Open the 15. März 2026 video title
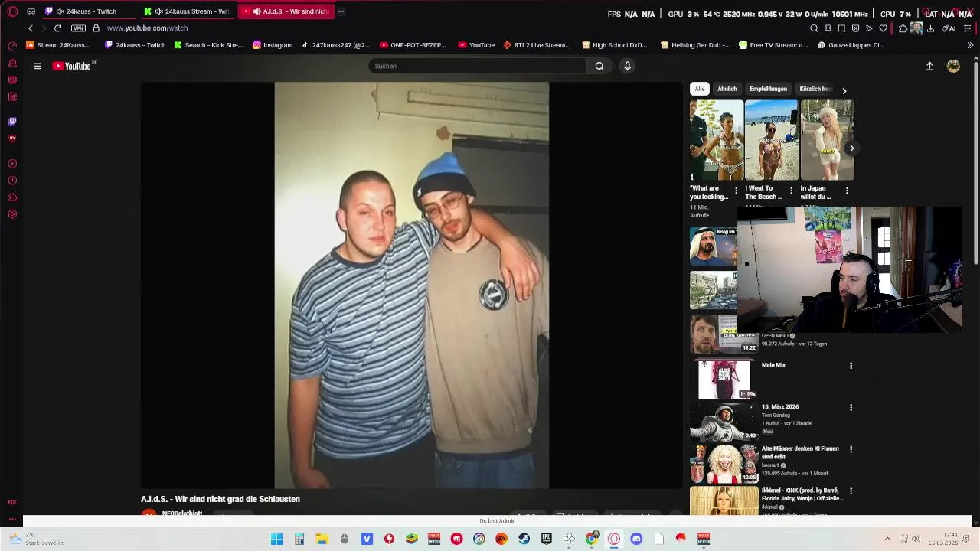This screenshot has height=551, width=980. (780, 406)
